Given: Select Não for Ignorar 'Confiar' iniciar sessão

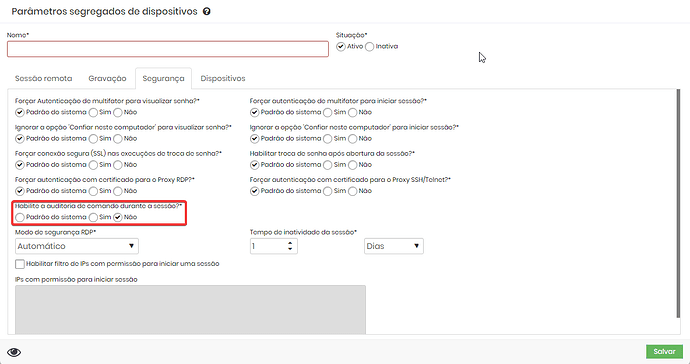Looking at the screenshot, I should click(x=352, y=139).
